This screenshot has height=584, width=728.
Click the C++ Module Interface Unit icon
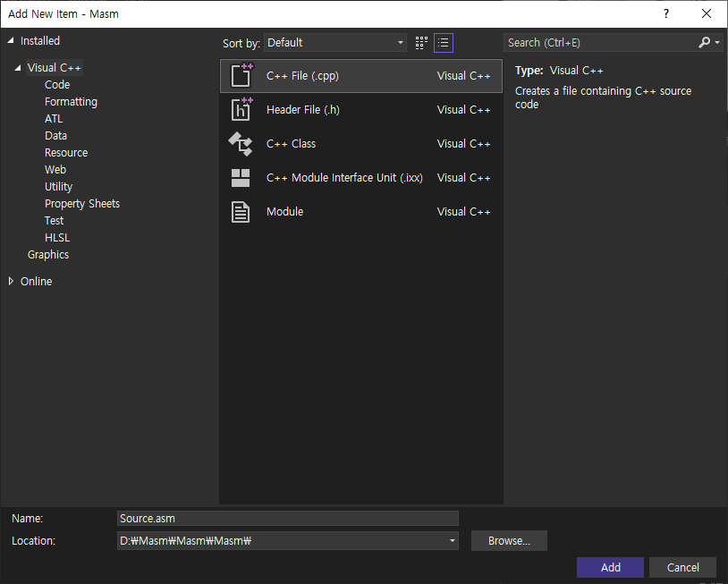[x=241, y=178]
